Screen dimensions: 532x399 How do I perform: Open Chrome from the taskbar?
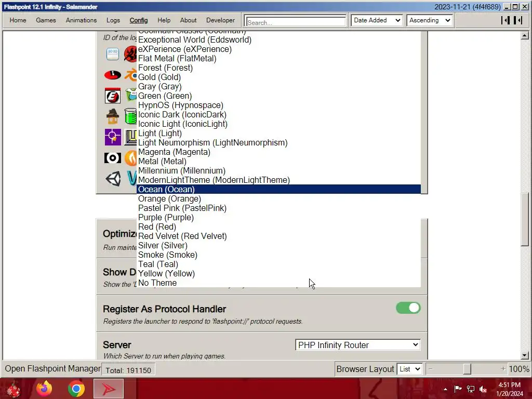pyautogui.click(x=76, y=389)
